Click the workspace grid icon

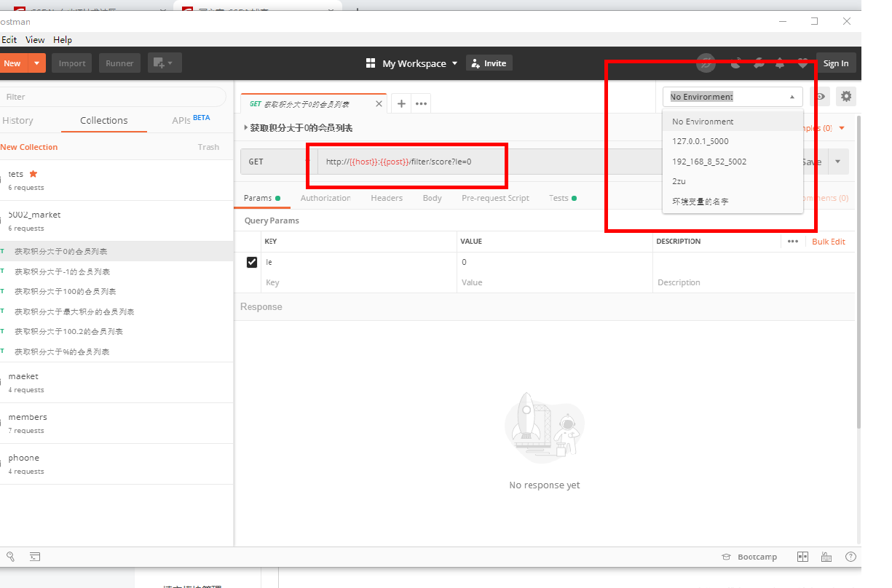click(x=371, y=63)
